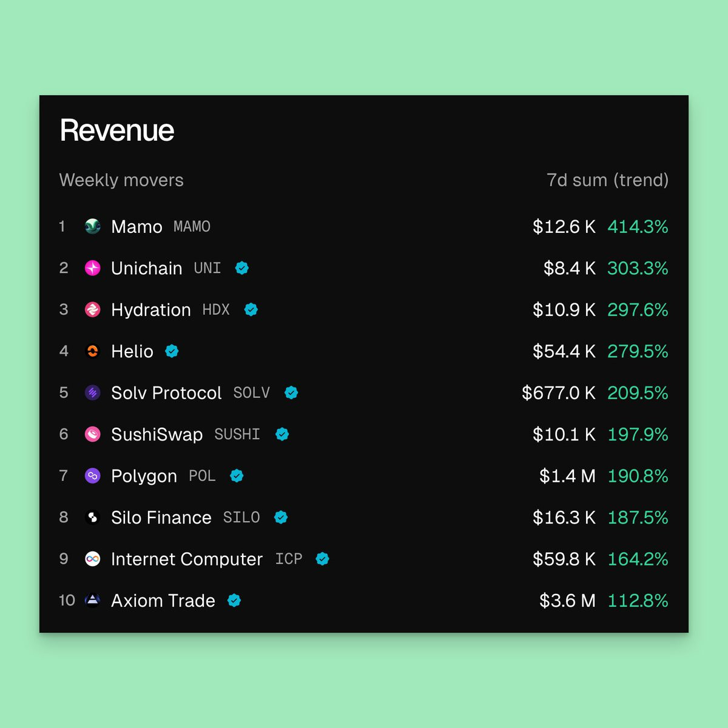The width and height of the screenshot is (728, 728).
Task: Click the Internet Computer infinity logo
Action: (x=93, y=559)
